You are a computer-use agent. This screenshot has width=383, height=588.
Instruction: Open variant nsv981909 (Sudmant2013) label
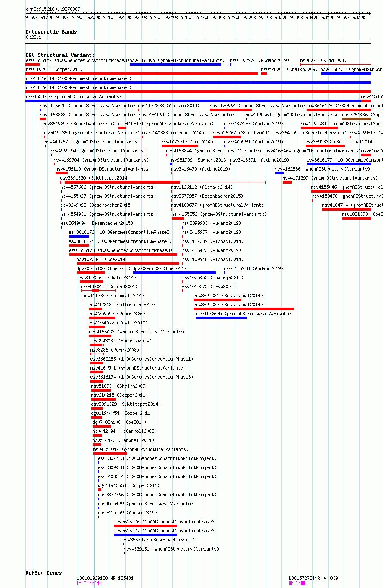(199, 160)
